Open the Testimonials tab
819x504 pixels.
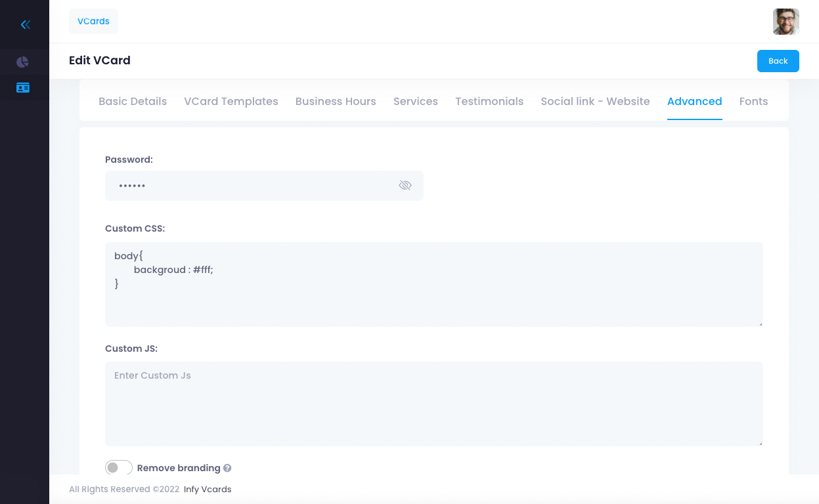[489, 102]
